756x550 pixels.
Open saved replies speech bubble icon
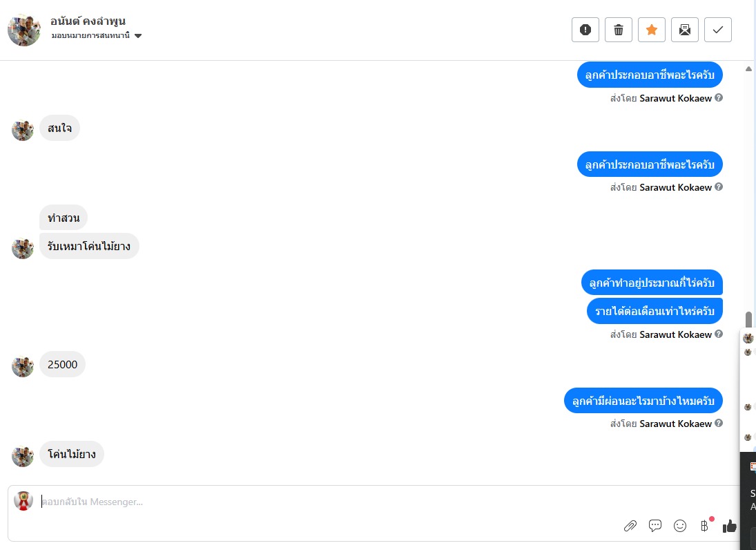click(x=655, y=526)
